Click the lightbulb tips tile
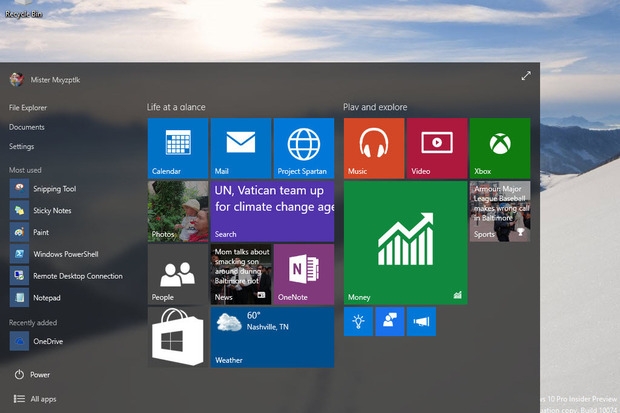Screen dimensions: 620x413 tap(358, 321)
